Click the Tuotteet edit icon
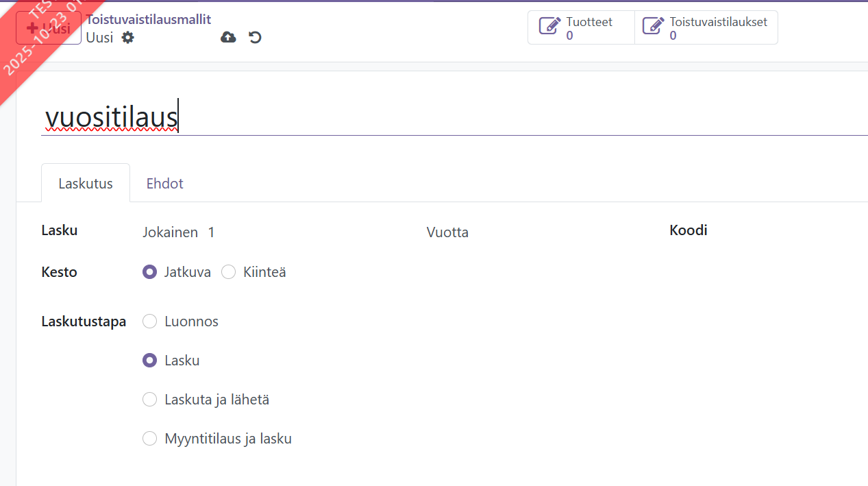This screenshot has height=486, width=868. coord(549,27)
